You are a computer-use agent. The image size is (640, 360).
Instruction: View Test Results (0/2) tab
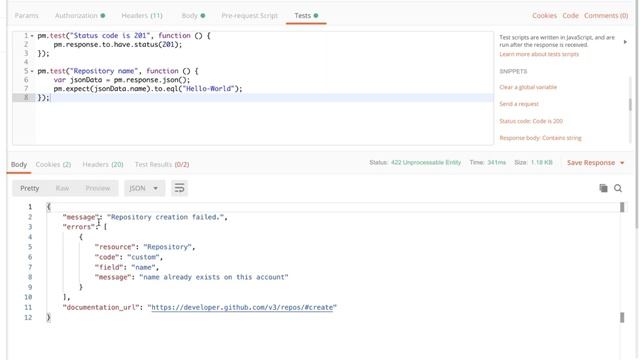point(162,164)
